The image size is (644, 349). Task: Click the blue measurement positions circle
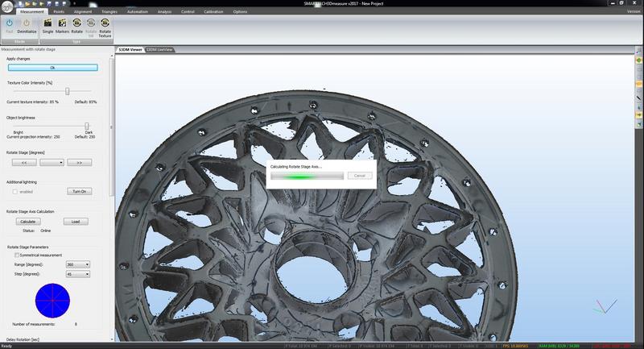coord(52,301)
